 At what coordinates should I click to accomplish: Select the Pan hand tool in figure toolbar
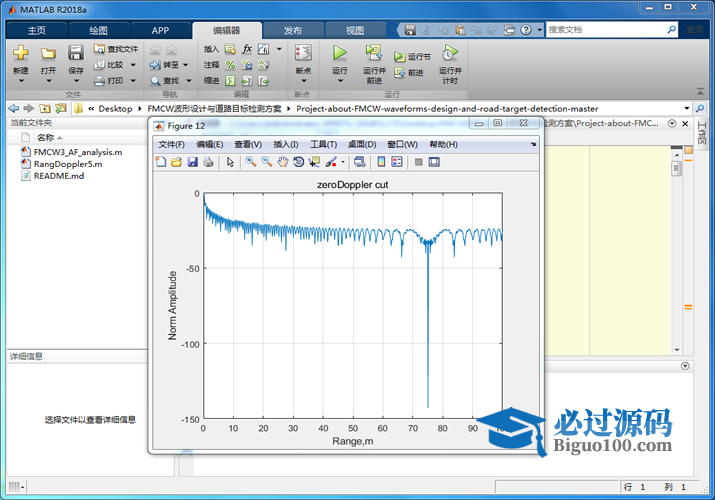[x=283, y=162]
